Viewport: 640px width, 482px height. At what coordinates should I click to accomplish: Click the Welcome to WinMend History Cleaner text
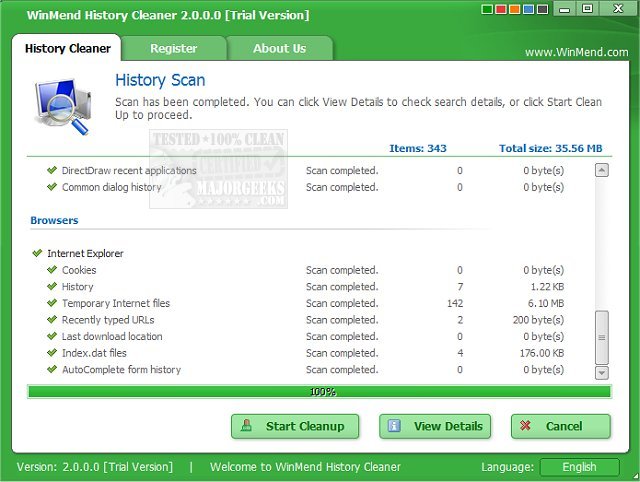(x=305, y=467)
